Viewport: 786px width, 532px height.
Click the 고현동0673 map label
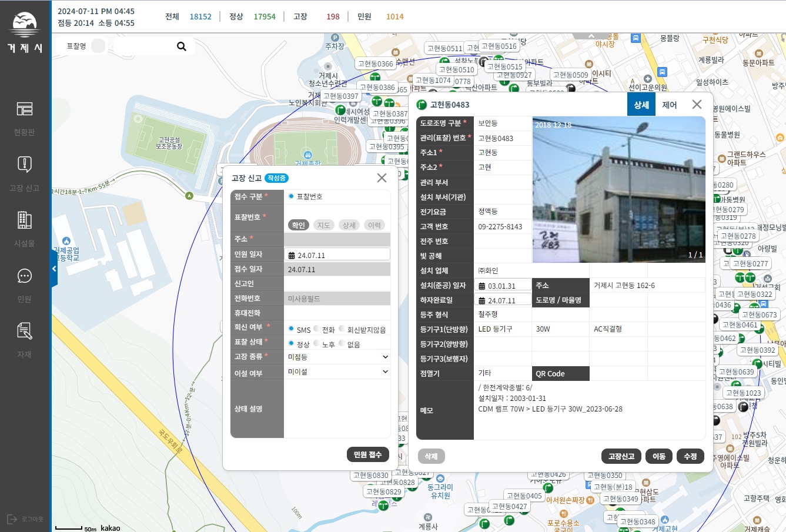pyautogui.click(x=759, y=315)
